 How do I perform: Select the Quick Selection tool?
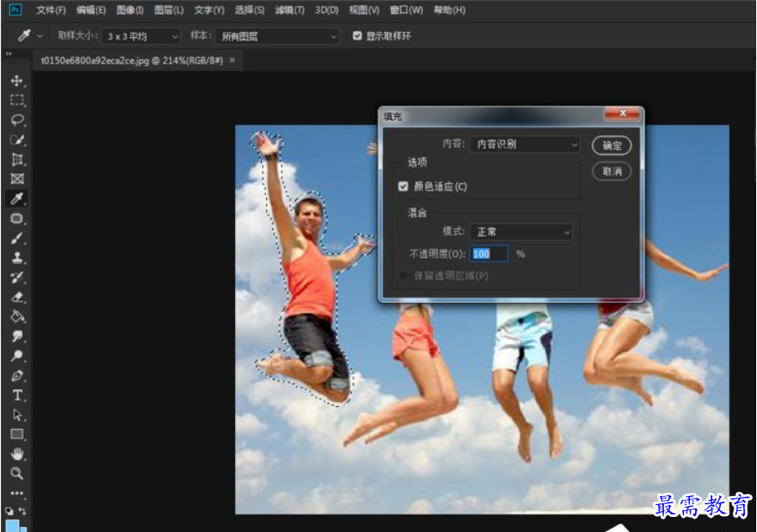point(18,139)
